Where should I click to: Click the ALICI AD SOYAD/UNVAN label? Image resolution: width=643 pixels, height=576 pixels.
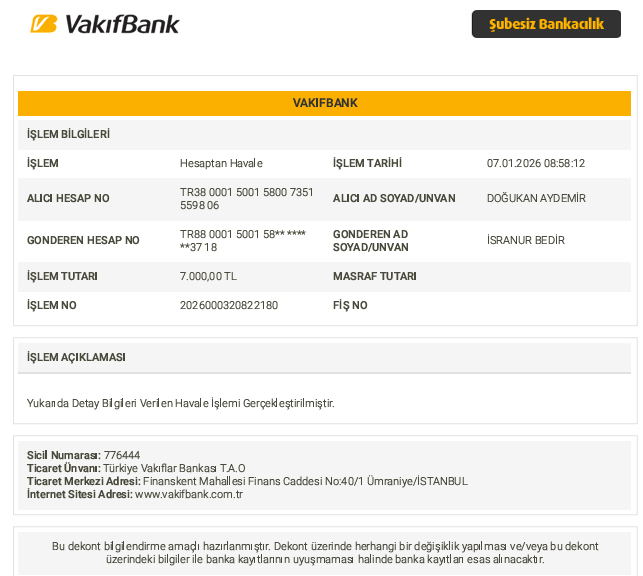(x=394, y=198)
